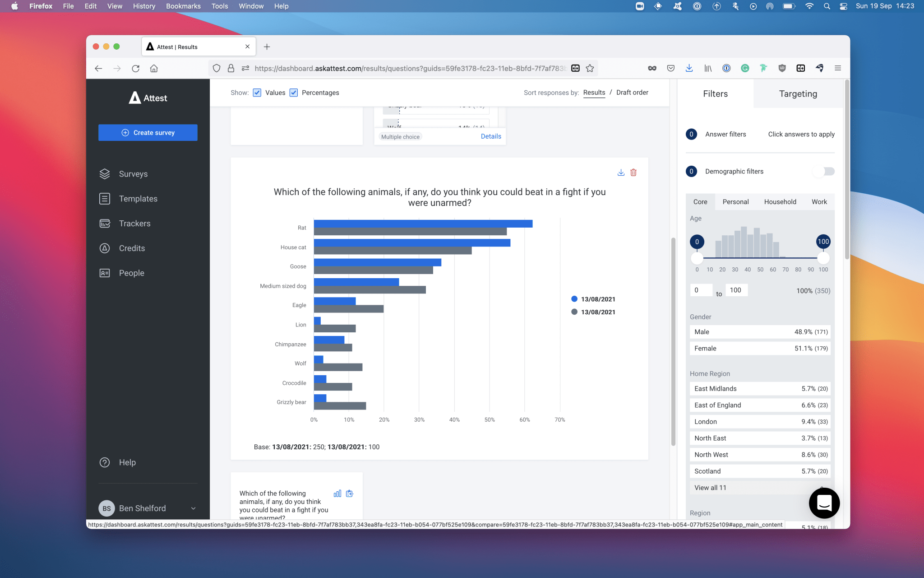Open the Templates sidebar icon
This screenshot has width=924, height=578.
click(105, 199)
